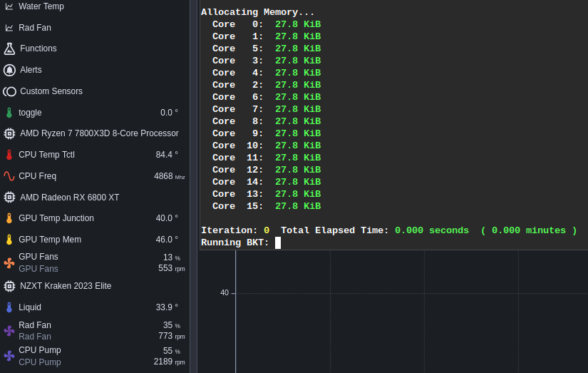This screenshot has height=373, width=588.
Task: Click the CPU Pump fan icon
Action: pyautogui.click(x=9, y=356)
